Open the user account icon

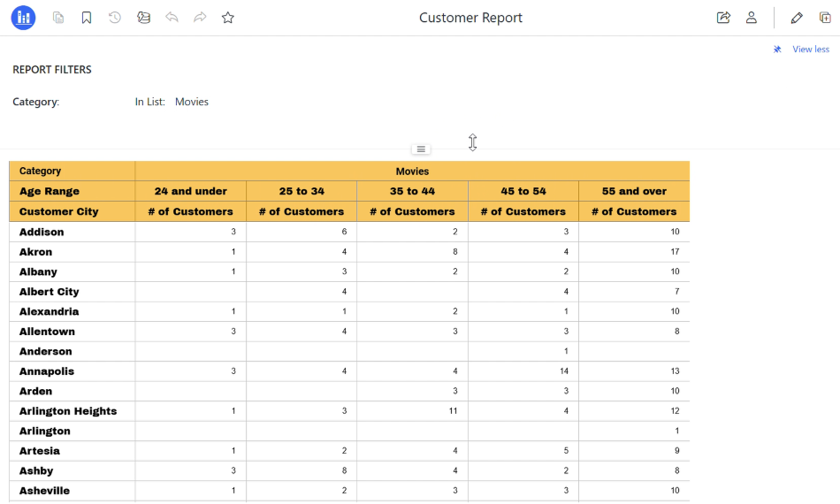click(752, 18)
